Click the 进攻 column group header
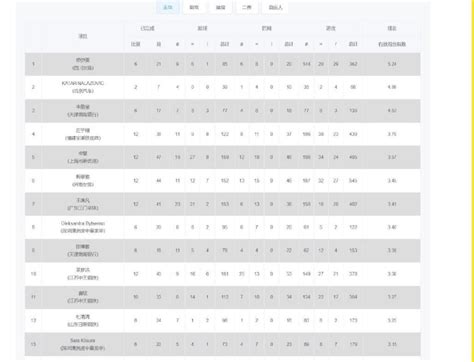 coord(331,28)
